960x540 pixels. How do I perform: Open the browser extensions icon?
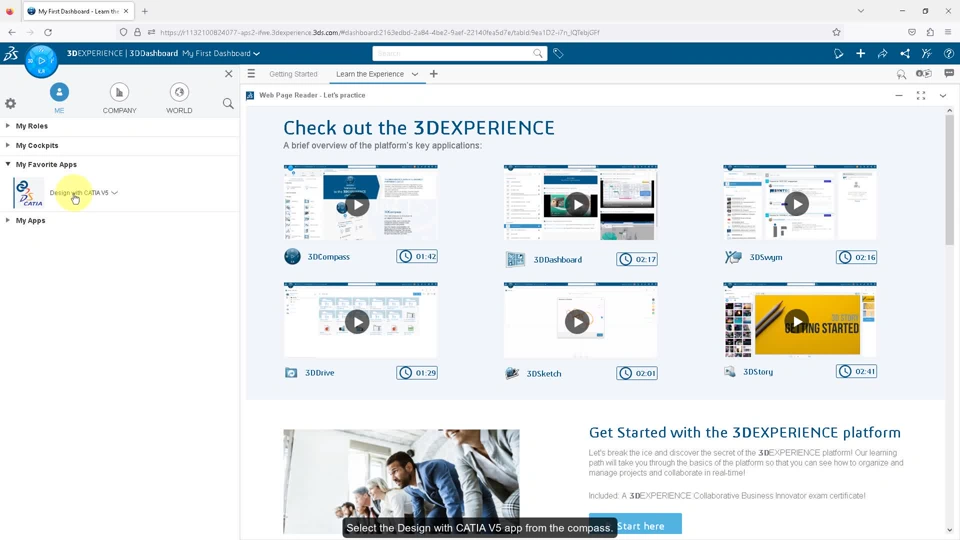(x=930, y=32)
